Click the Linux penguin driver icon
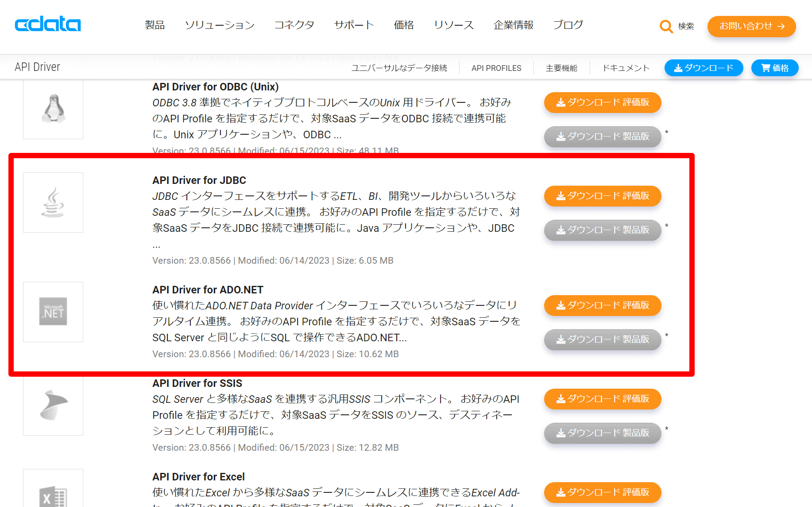The image size is (812, 507). [x=53, y=109]
